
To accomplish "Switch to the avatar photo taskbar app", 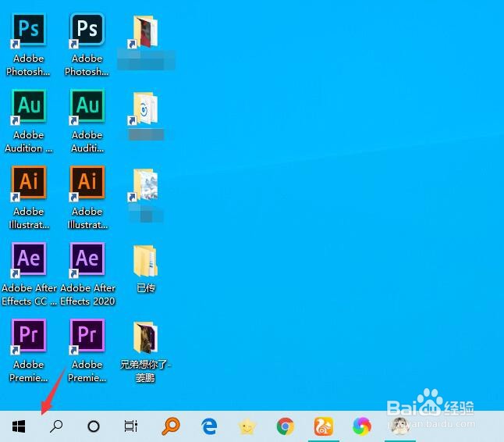I will click(400, 426).
